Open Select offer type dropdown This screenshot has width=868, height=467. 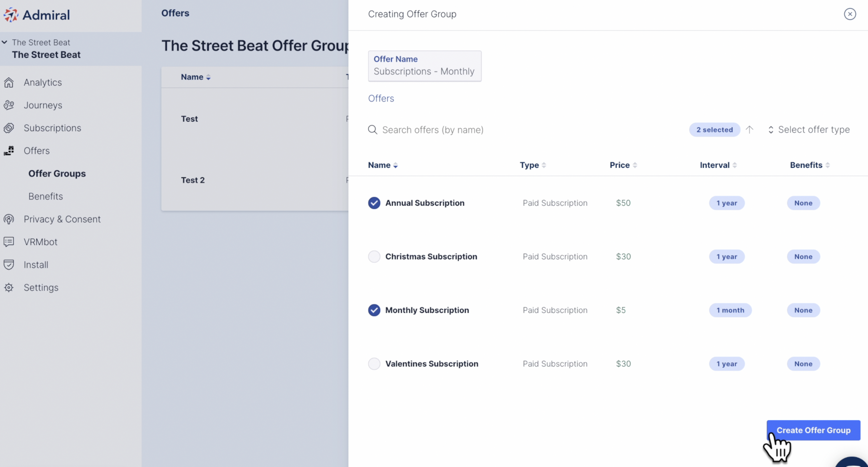(809, 129)
